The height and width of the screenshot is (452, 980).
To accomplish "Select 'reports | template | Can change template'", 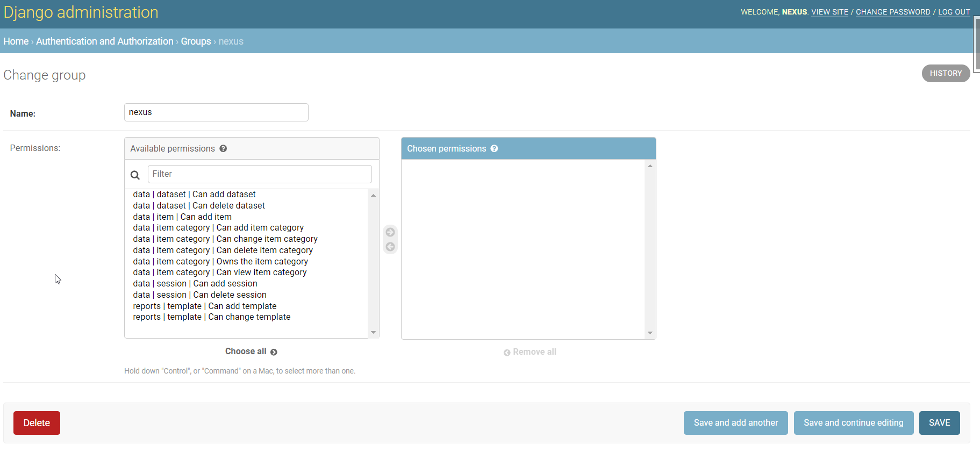I will pyautogui.click(x=247, y=317).
